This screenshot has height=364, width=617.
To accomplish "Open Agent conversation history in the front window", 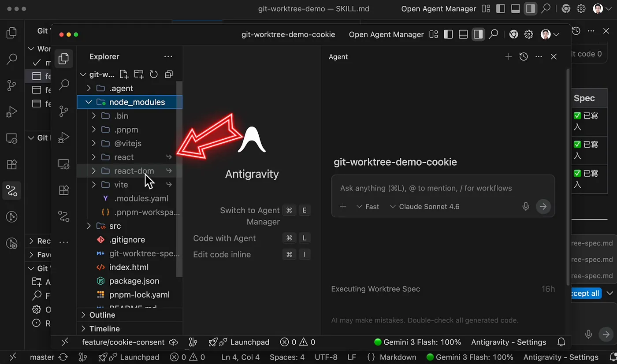I will pos(524,56).
